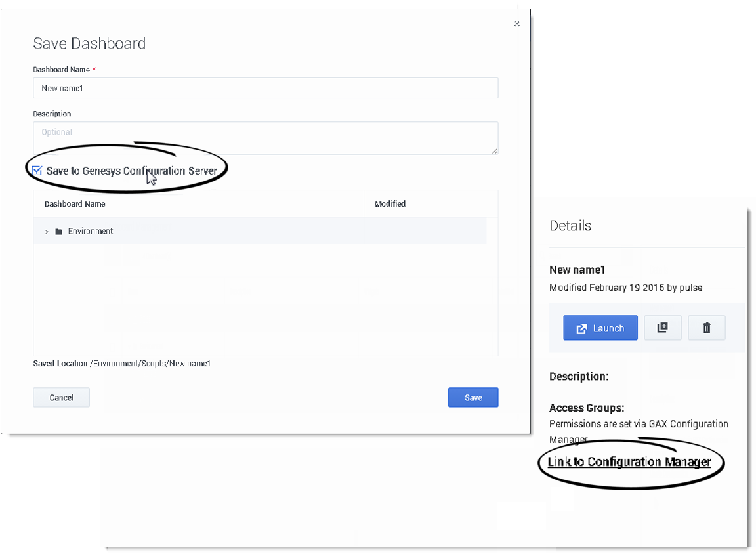The image size is (756, 554).
Task: Expand the Environment folder chevron
Action: tap(47, 232)
